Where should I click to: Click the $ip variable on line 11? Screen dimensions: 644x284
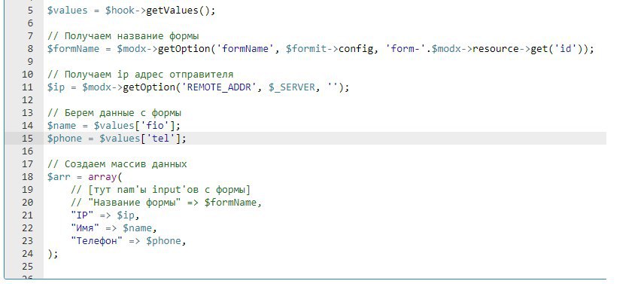point(56,87)
